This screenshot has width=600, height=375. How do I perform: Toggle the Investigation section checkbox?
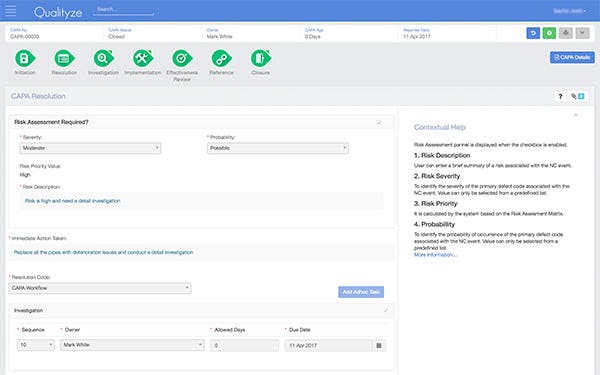(386, 310)
